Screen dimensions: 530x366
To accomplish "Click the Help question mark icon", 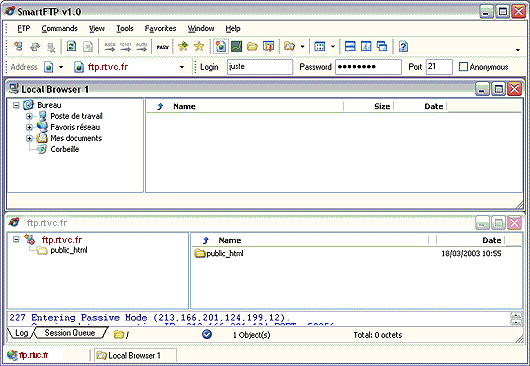I will pos(403,46).
